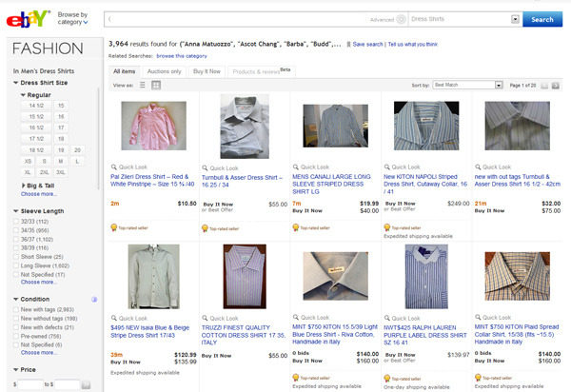This screenshot has height=392, width=571.
Task: Tick the Long Sleeve checkbox
Action: point(16,265)
